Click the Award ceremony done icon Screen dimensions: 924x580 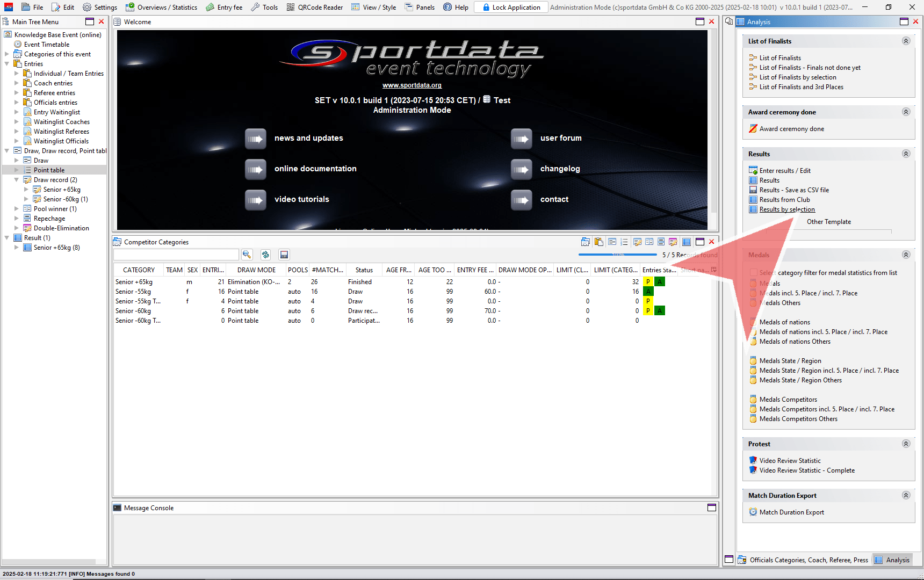click(753, 129)
